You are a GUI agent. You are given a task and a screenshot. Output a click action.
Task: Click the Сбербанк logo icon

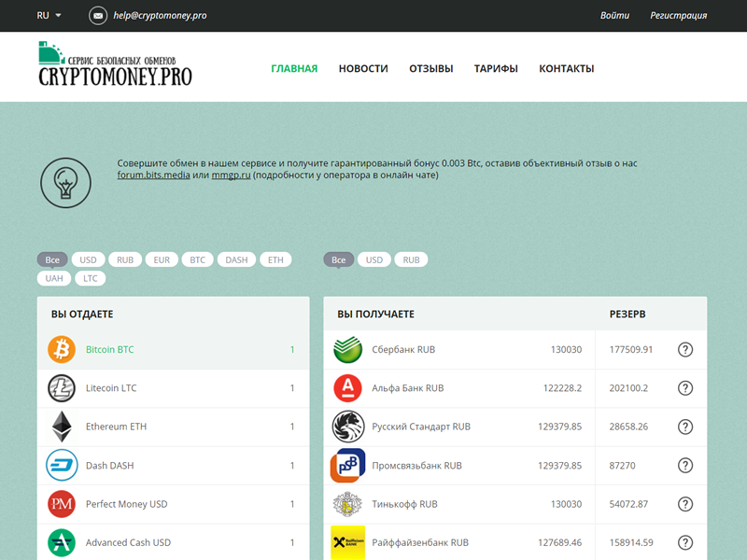click(347, 349)
